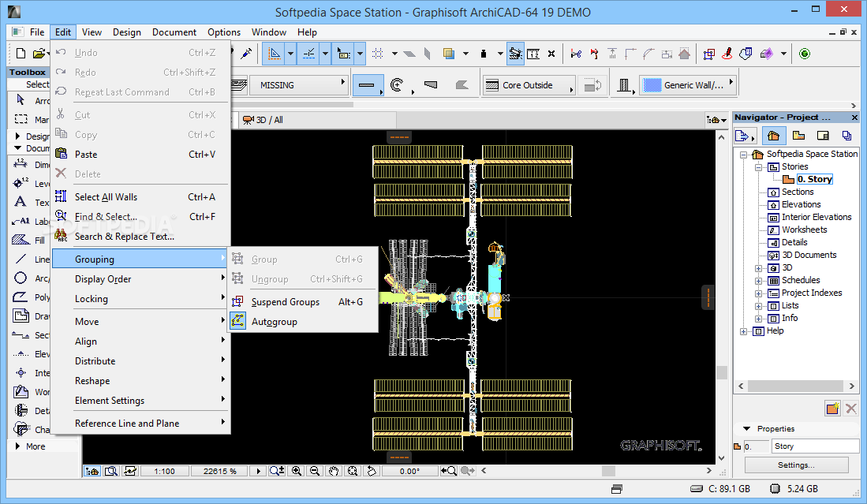Click the Story name input field
The height and width of the screenshot is (504, 867).
click(x=815, y=446)
